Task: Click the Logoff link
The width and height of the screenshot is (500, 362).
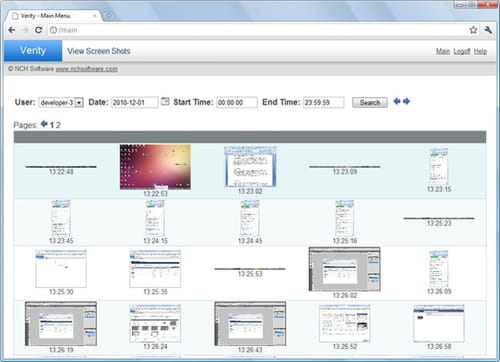Action: coord(462,51)
